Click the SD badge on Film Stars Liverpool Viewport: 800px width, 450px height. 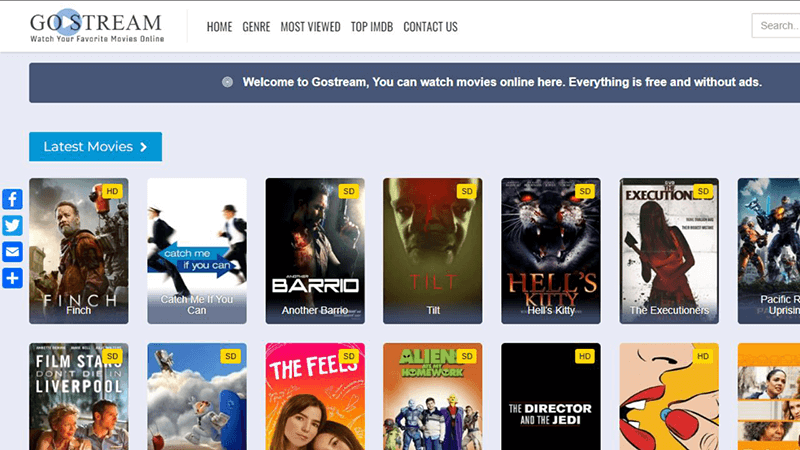click(112, 356)
